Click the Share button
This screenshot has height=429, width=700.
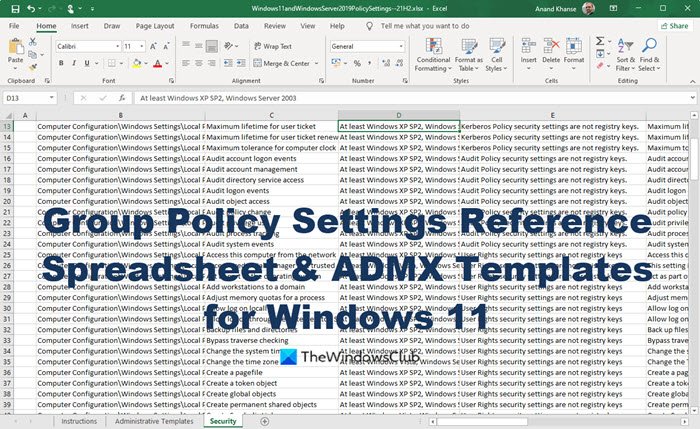coord(675,26)
